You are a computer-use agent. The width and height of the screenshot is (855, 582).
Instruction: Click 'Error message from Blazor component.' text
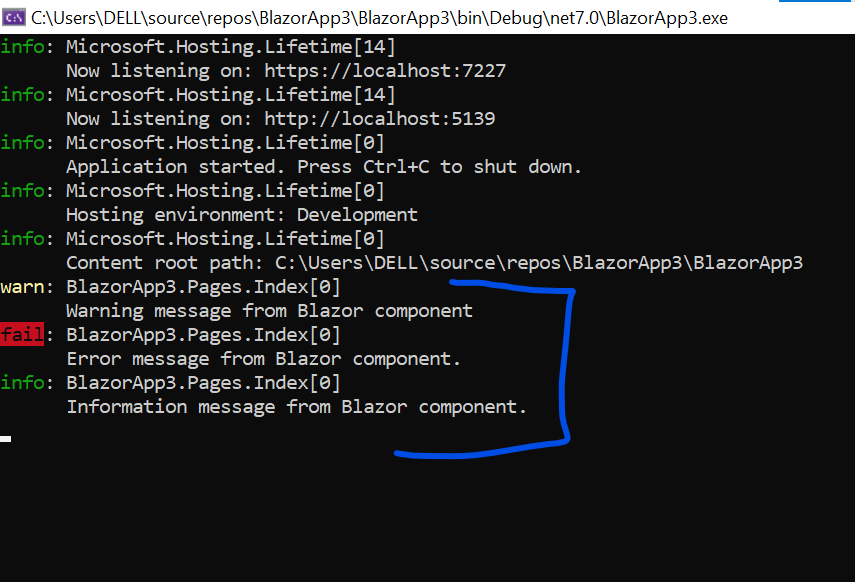tap(264, 359)
